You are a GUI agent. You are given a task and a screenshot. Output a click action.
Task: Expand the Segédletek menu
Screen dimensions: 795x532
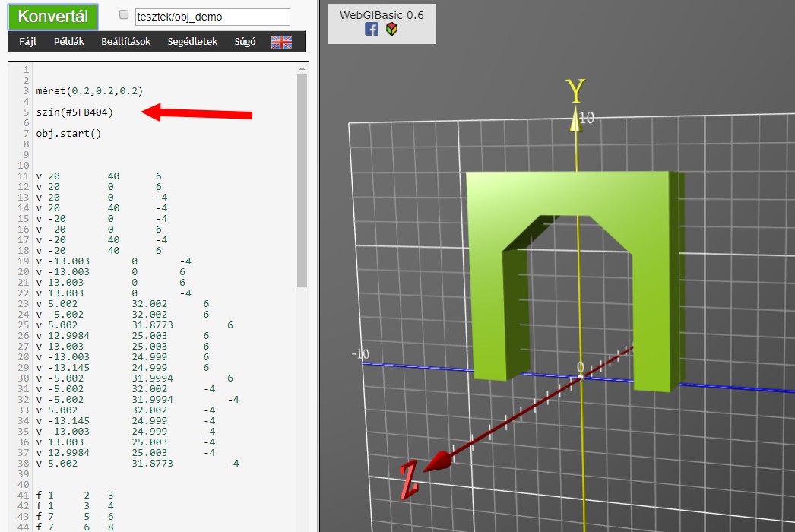tap(192, 42)
